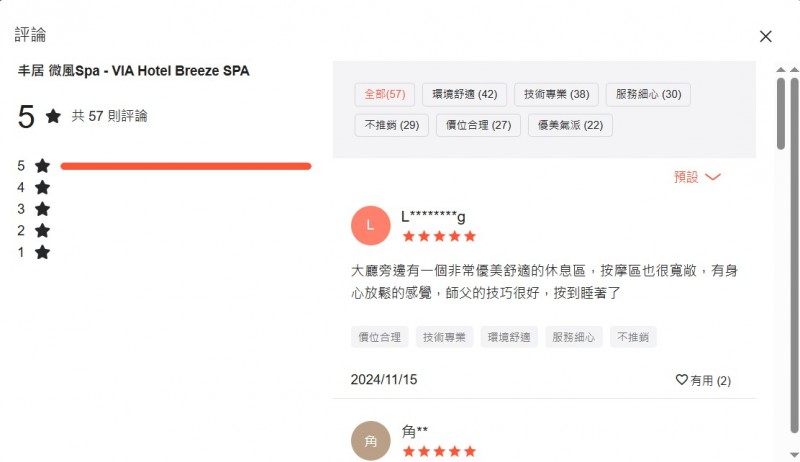Filter reviews by 服務細心 (30)

(648, 94)
